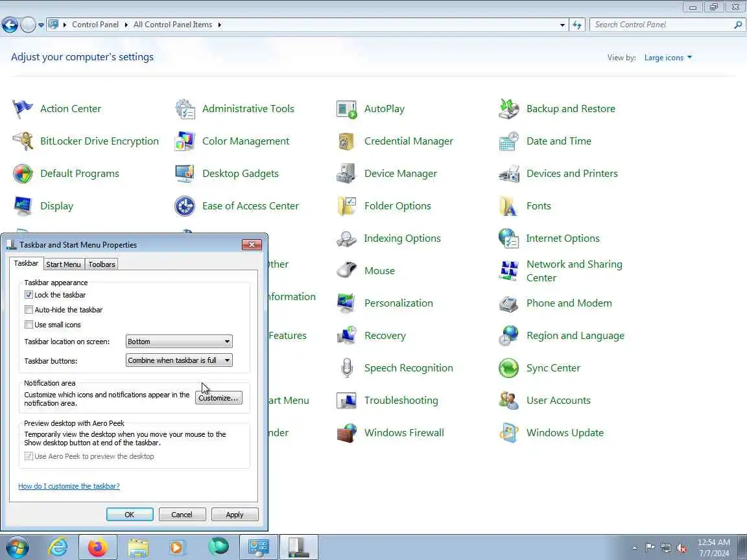Open the Desktop Gadgets icon

[x=185, y=174]
